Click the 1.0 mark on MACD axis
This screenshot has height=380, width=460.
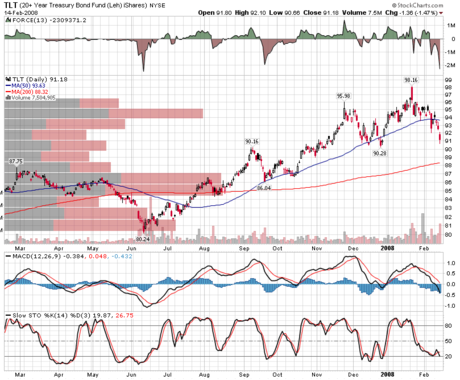(451, 263)
